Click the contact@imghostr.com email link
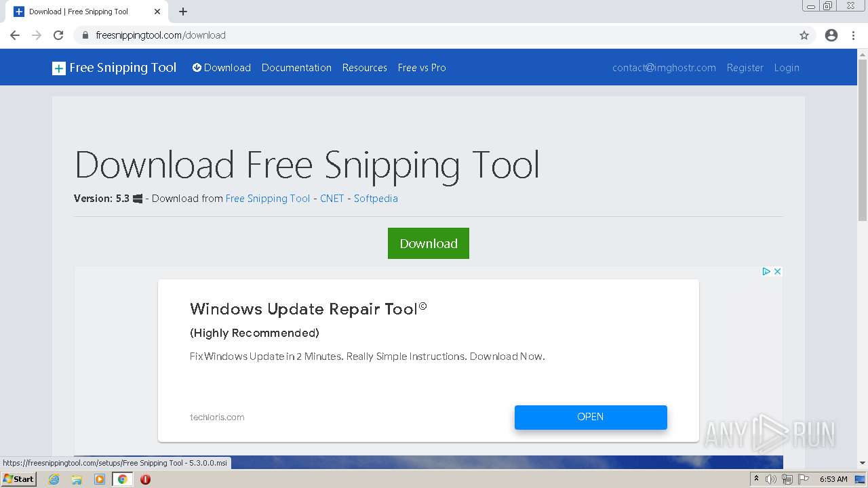The image size is (868, 488). pyautogui.click(x=664, y=68)
